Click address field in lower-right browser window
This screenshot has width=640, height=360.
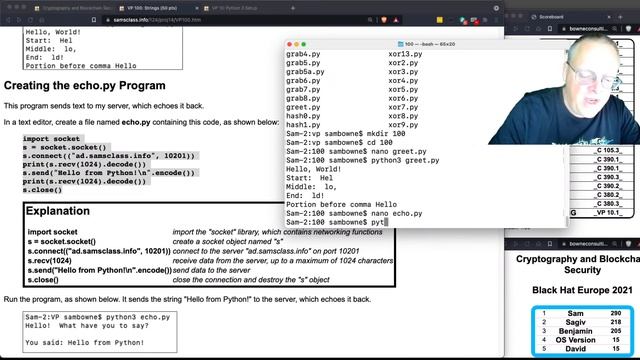coord(588,244)
